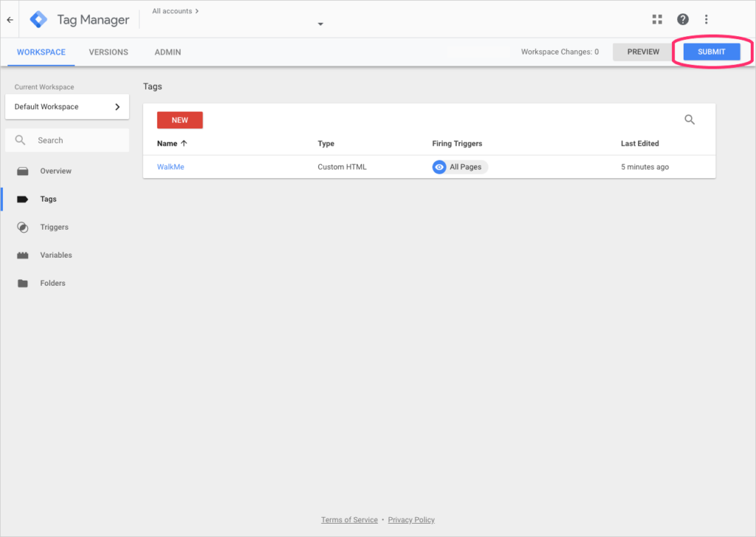The image size is (756, 537).
Task: Select the Tags icon in sidebar
Action: [23, 199]
